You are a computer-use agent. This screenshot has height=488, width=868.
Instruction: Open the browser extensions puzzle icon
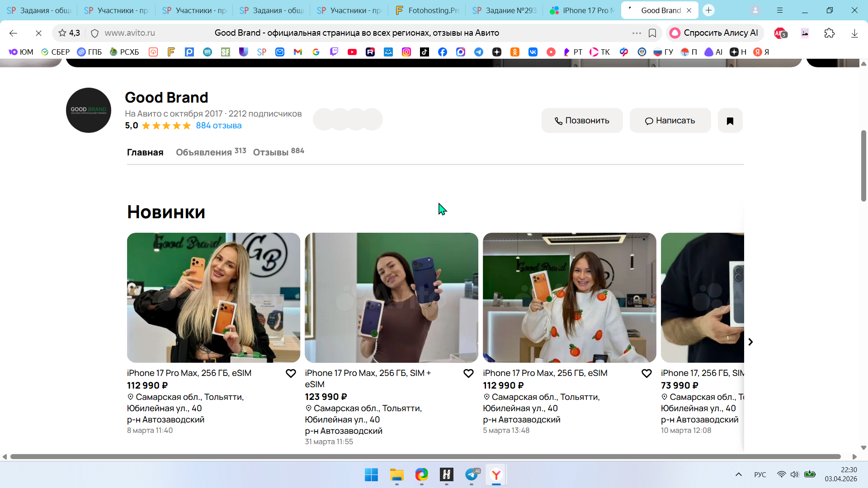pos(829,33)
